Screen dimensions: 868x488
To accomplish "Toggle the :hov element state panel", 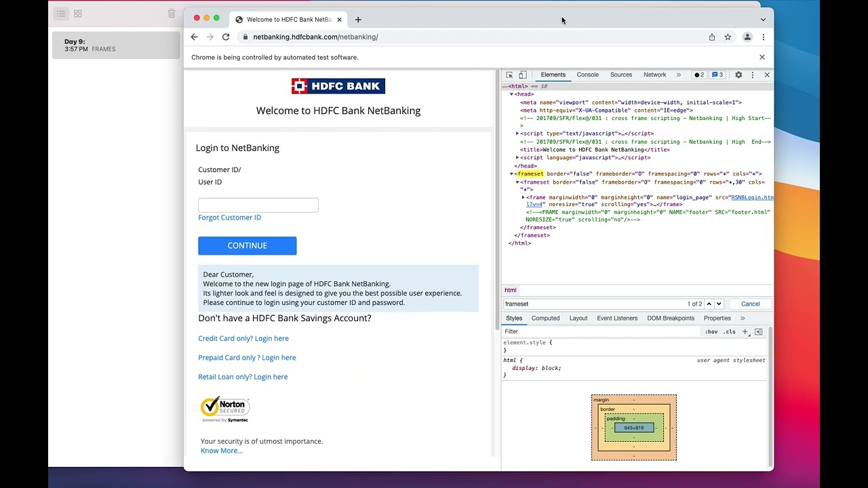I will point(711,332).
